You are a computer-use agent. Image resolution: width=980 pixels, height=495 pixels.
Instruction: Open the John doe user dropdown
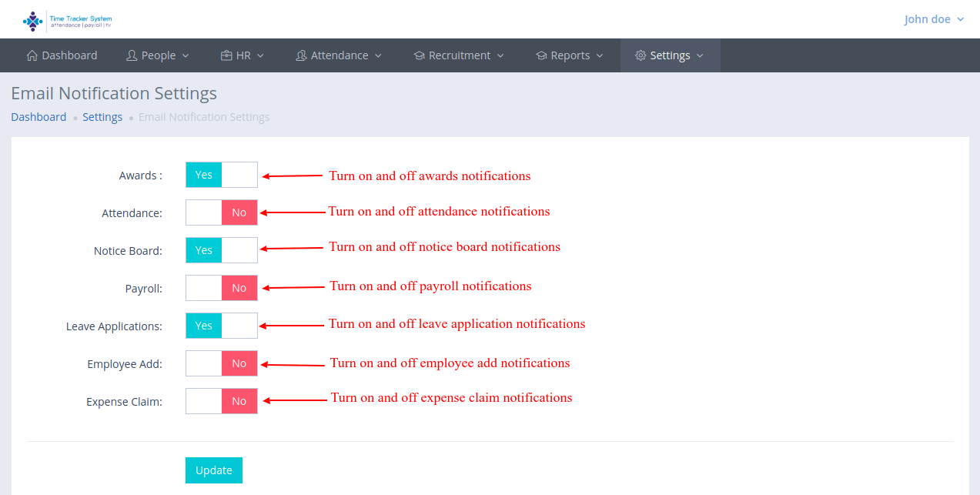coord(934,19)
